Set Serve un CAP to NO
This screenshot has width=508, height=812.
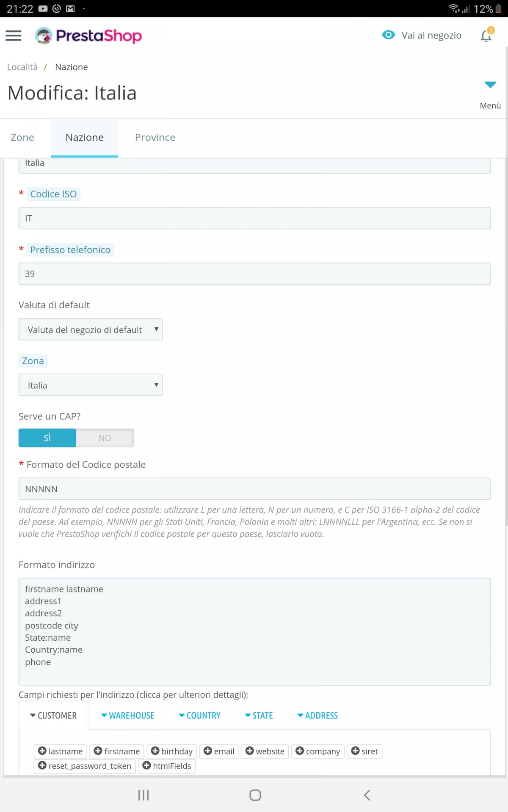[105, 438]
